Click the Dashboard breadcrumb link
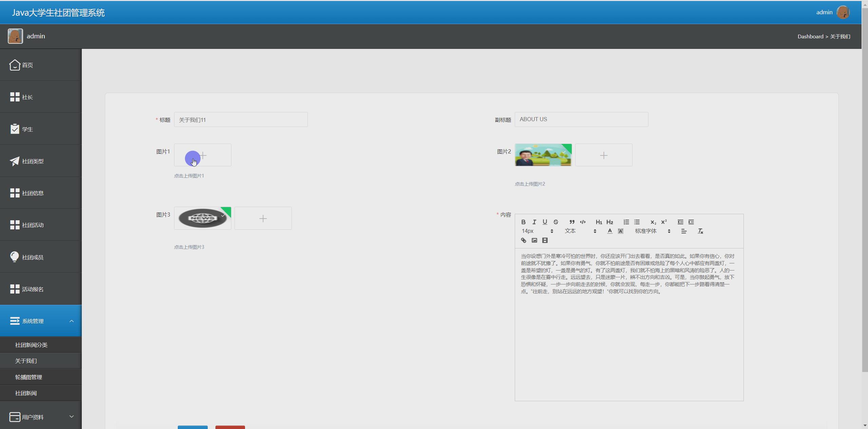The image size is (868, 429). (810, 36)
